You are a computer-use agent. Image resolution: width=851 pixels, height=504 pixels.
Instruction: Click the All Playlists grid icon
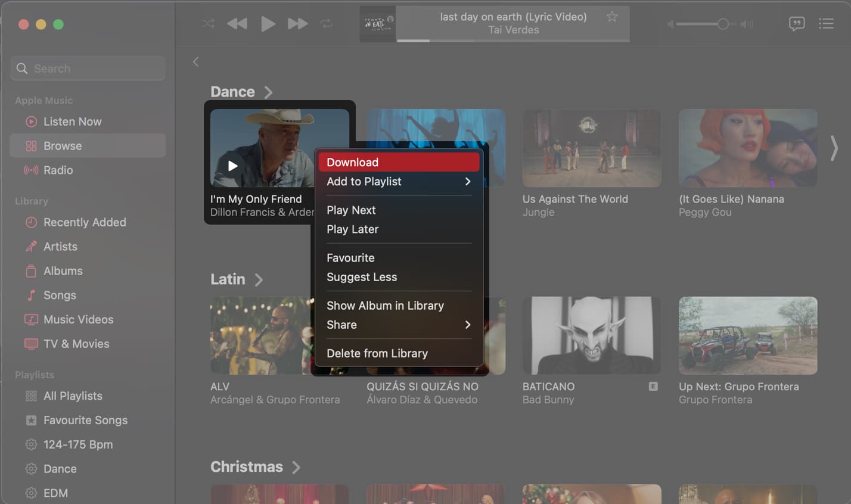pos(31,396)
